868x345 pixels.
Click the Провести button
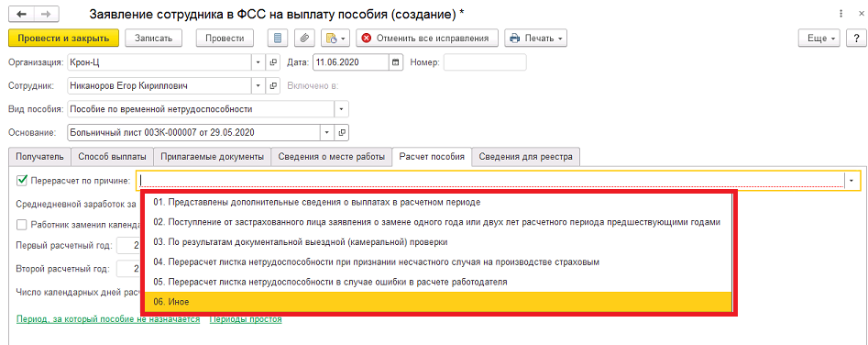[225, 39]
